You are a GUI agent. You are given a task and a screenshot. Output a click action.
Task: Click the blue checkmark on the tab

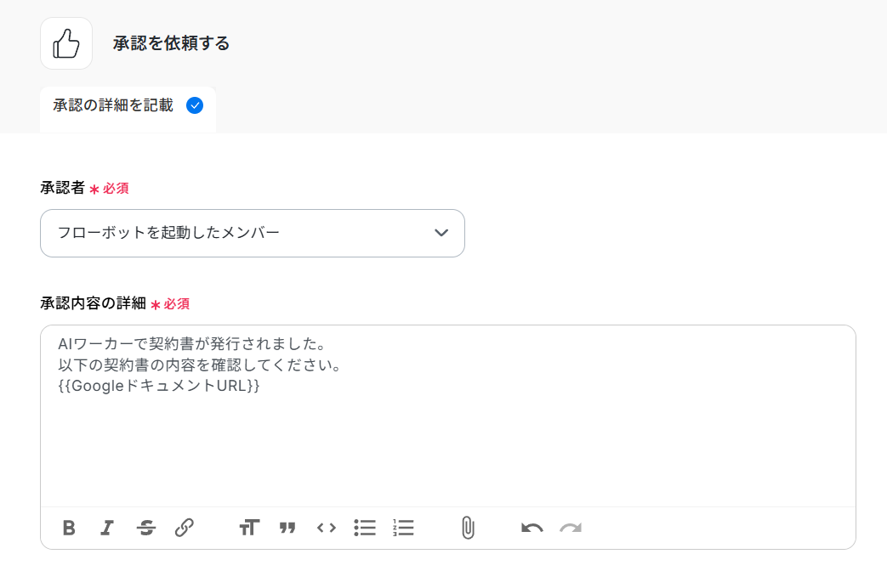pyautogui.click(x=195, y=105)
